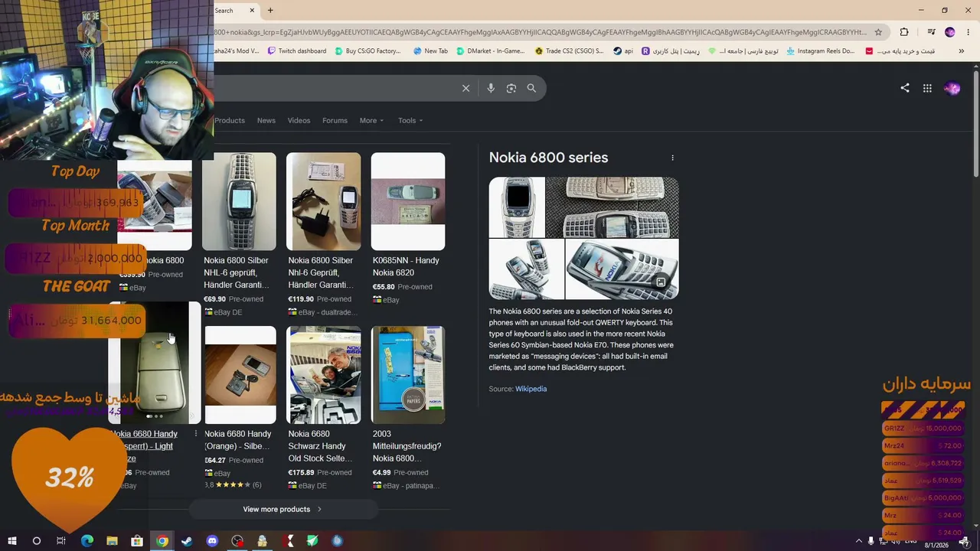Open the Google apps grid
The image size is (980, 551).
pyautogui.click(x=927, y=88)
